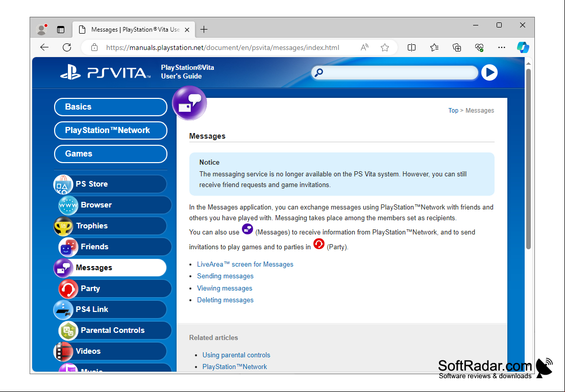Activate Read Aloud in the address bar
Screen dimensions: 565x392
(x=364, y=47)
